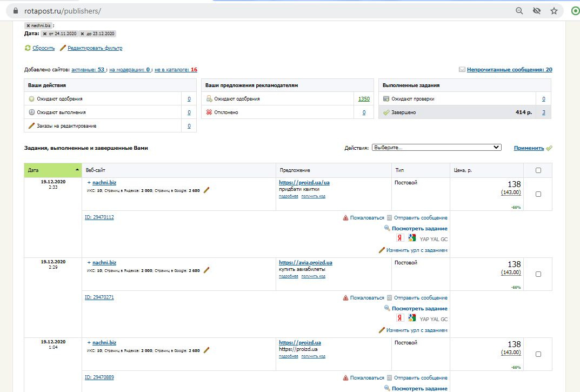The height and width of the screenshot is (392, 580).
Task: Open the https://proizd.ua/ua offer link
Action: (304, 183)
